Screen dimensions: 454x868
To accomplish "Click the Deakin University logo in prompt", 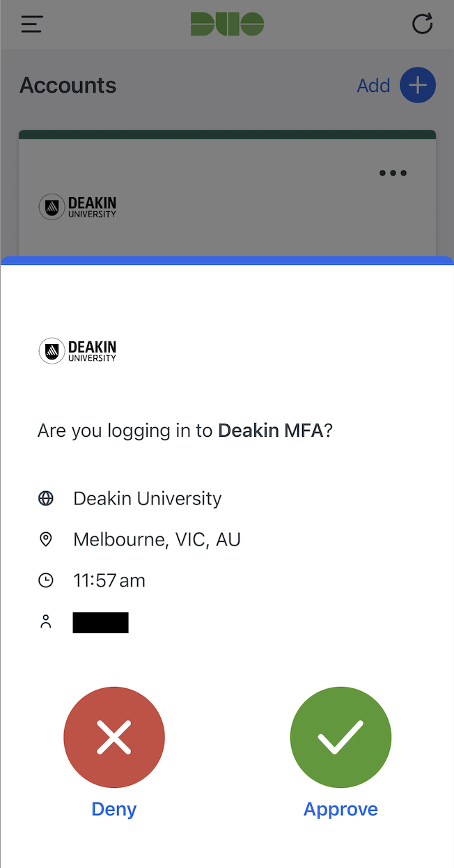I will pyautogui.click(x=78, y=350).
